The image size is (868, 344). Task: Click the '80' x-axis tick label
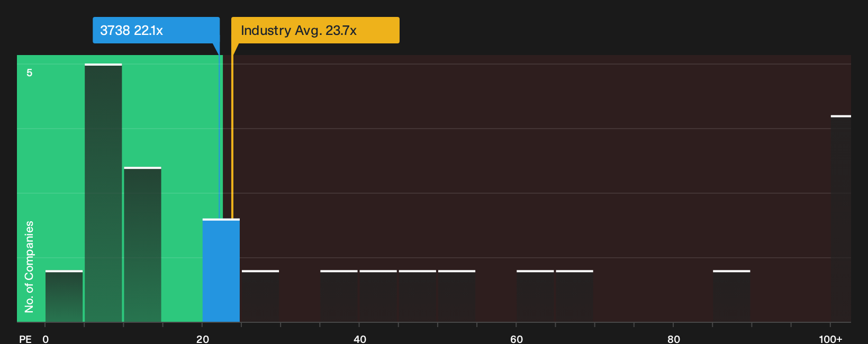pyautogui.click(x=674, y=339)
